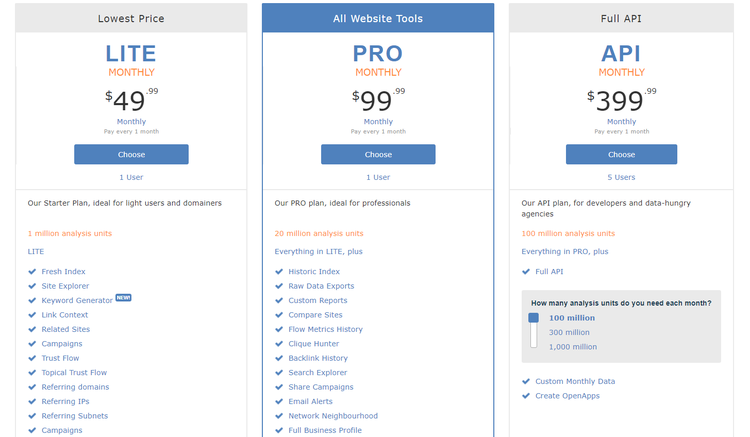Click the All Website Tools header tab
The image size is (750, 437).
[x=378, y=19]
